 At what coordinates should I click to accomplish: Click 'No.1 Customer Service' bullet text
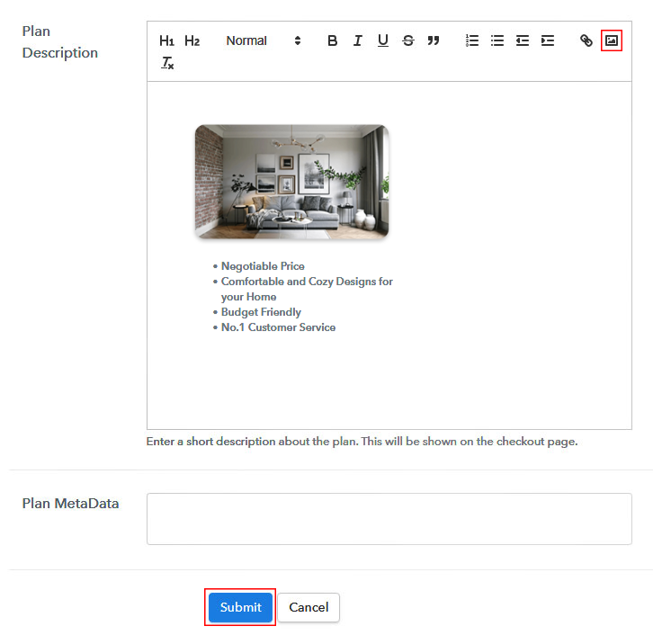point(278,327)
